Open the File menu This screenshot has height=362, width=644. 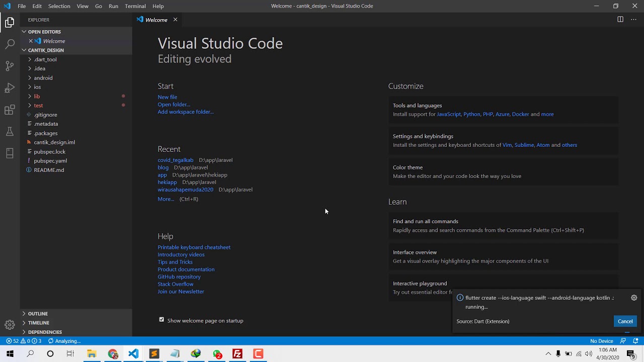point(22,6)
